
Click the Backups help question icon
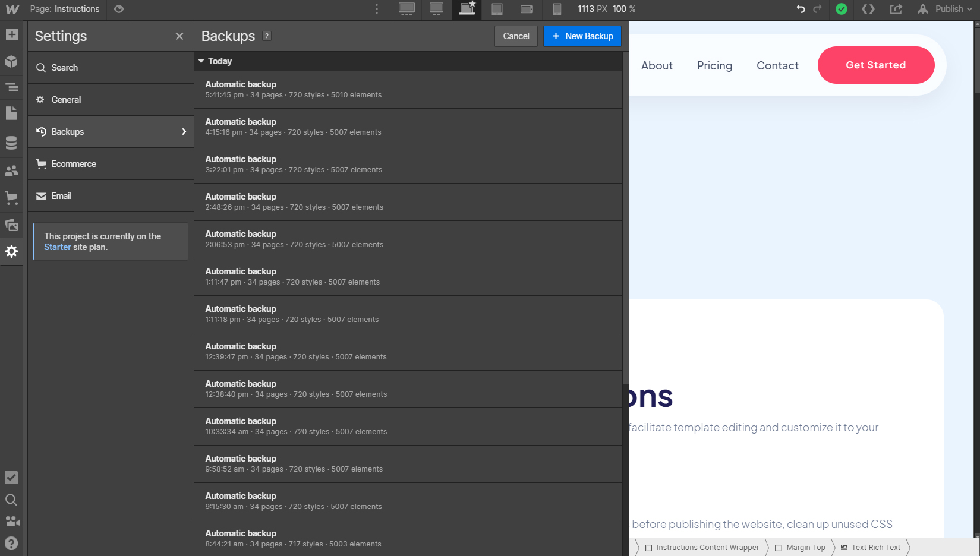(x=267, y=36)
